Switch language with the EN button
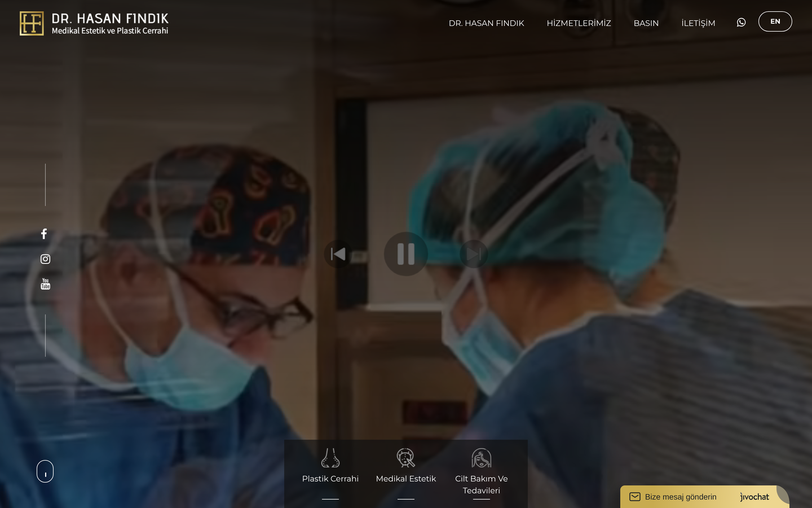Viewport: 812px width, 508px height. (775, 21)
